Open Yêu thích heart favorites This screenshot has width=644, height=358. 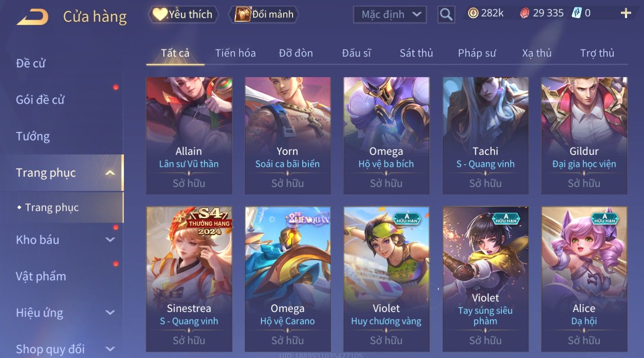coord(184,15)
